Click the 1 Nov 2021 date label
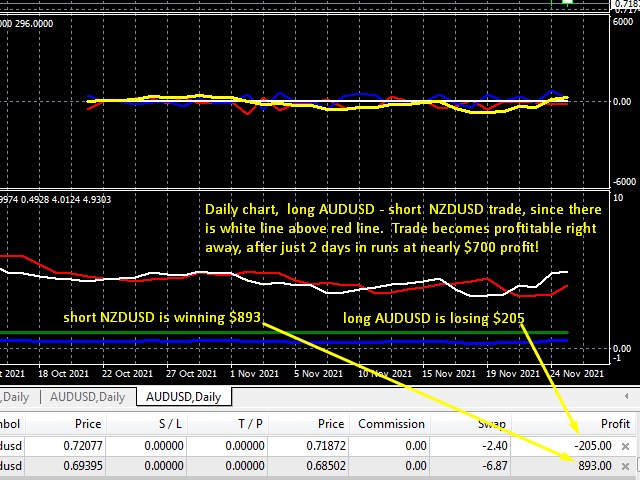This screenshot has width=640, height=480. (x=254, y=373)
